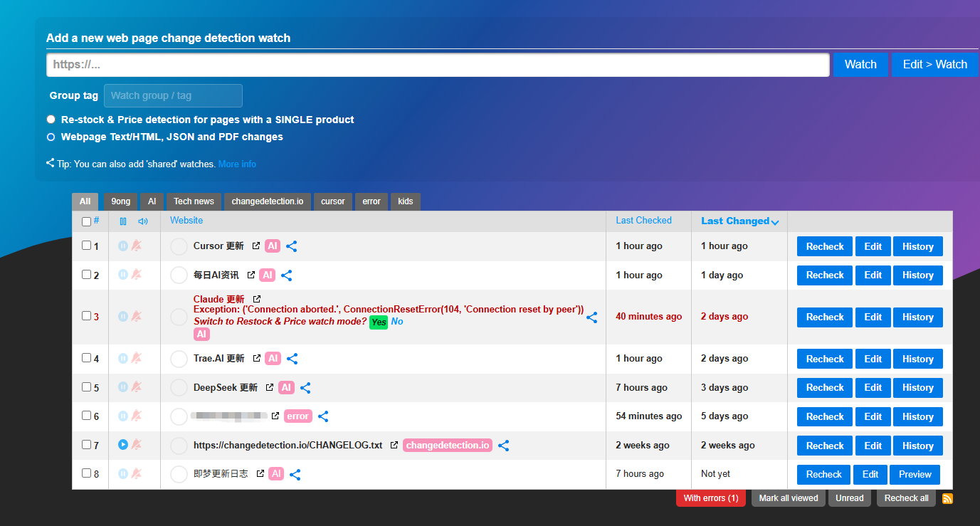Switch to the Tech news tab
Image resolution: width=980 pixels, height=526 pixels.
tap(194, 201)
